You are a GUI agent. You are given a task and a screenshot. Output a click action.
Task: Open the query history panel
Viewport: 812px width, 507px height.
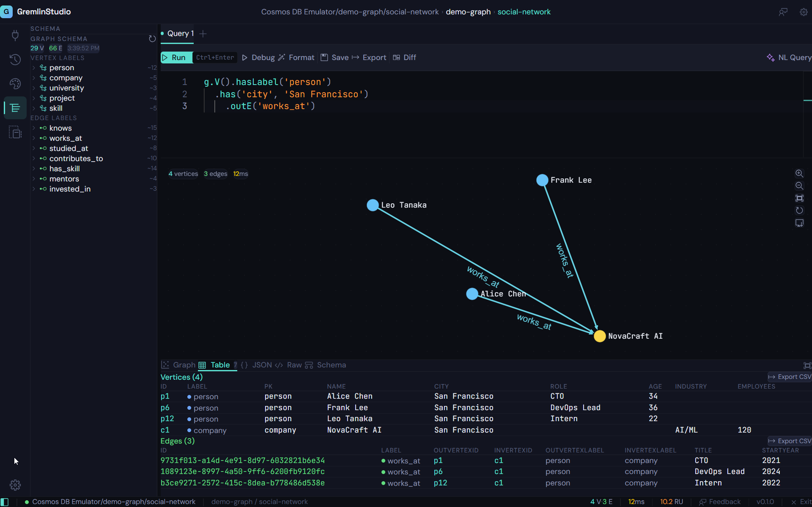pos(15,60)
